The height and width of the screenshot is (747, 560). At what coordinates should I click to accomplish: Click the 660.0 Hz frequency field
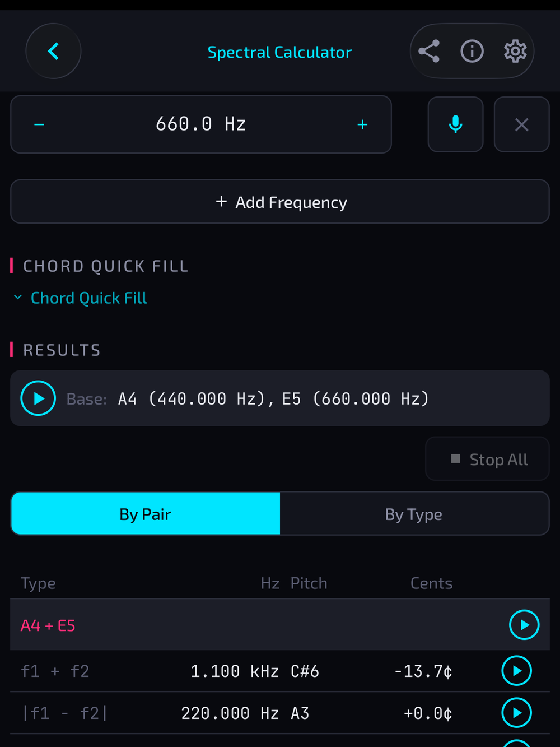pos(200,124)
